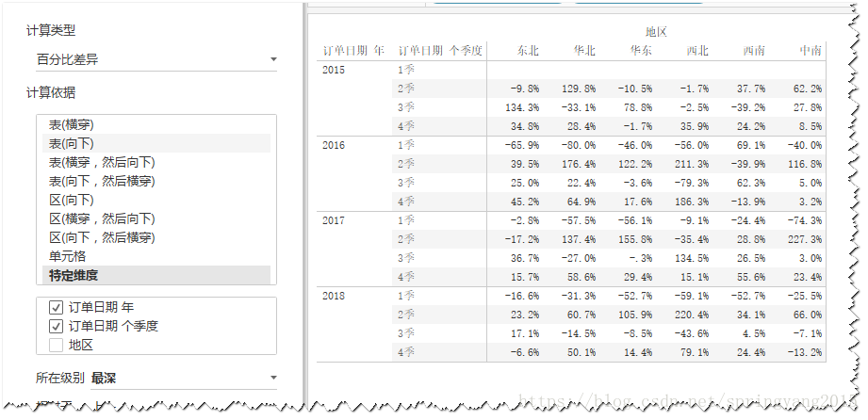This screenshot has width=868, height=420.
Task: Click the 订单日期 个季度 column header
Action: point(440,51)
